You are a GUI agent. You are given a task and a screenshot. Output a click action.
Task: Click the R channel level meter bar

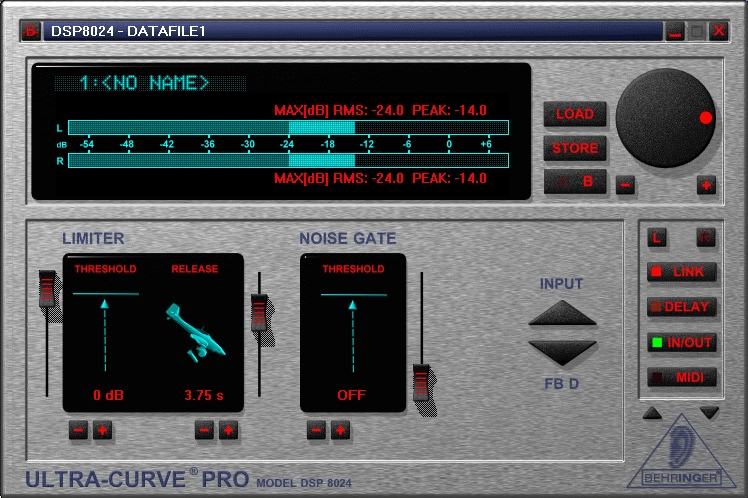point(288,160)
